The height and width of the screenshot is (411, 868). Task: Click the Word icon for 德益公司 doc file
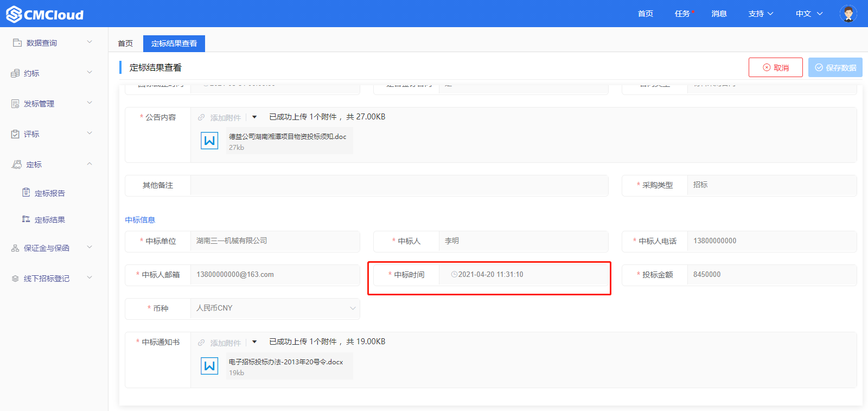209,141
